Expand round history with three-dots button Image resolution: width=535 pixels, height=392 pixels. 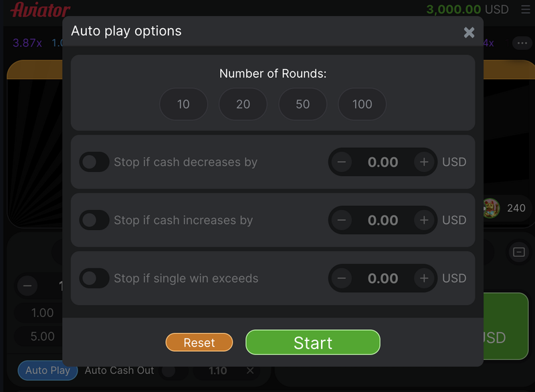click(x=522, y=43)
